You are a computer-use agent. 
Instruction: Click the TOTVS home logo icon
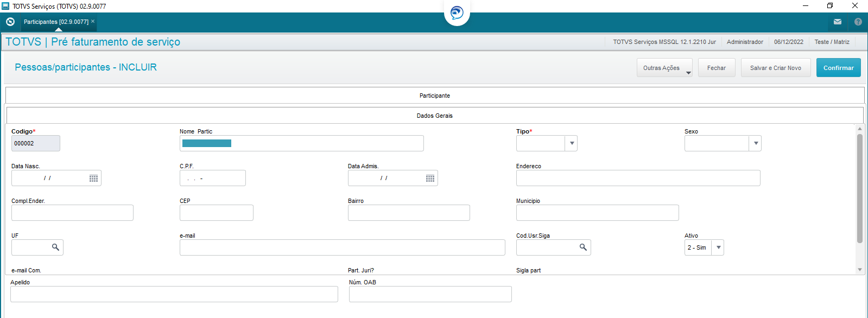10,22
